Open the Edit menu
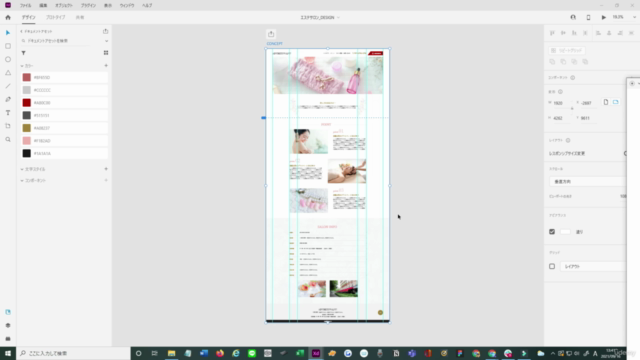This screenshot has width=640, height=360. (x=43, y=6)
